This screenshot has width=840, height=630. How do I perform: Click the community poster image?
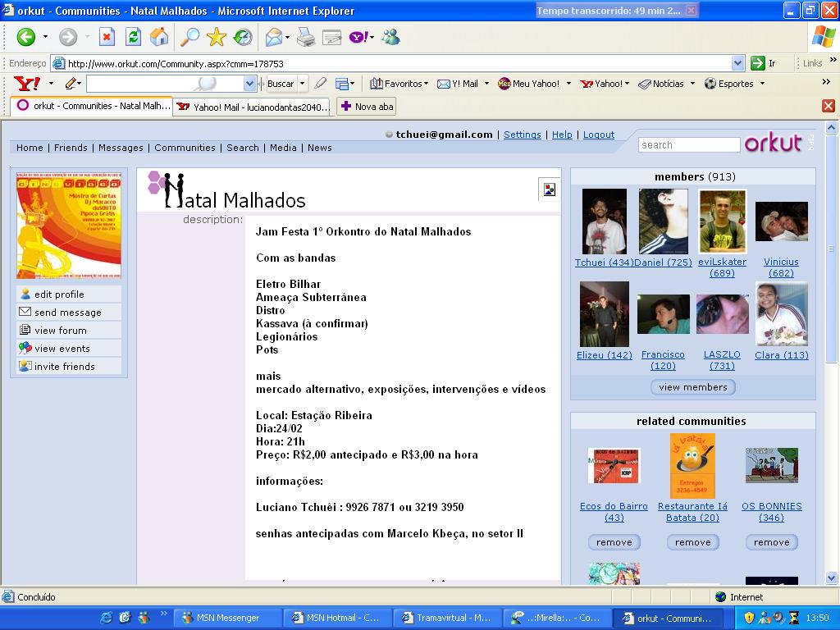pos(69,226)
